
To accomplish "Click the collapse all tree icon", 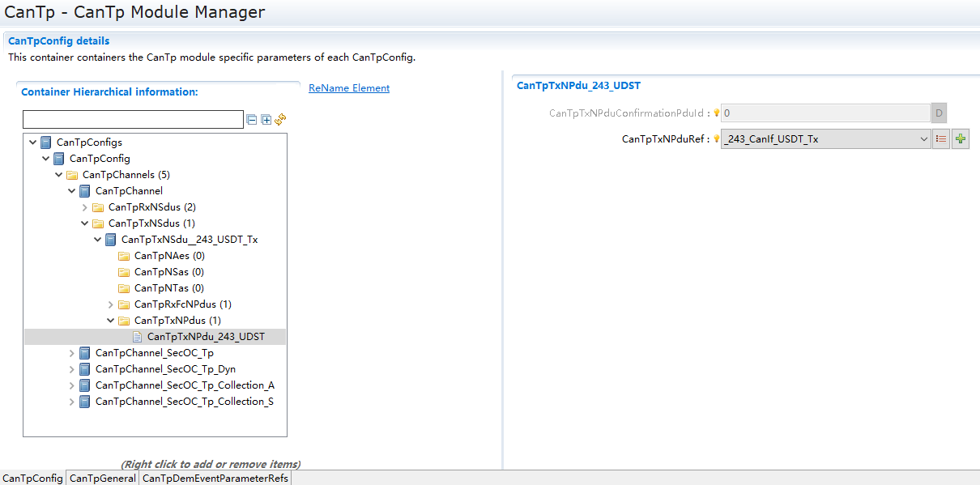I will tap(252, 120).
